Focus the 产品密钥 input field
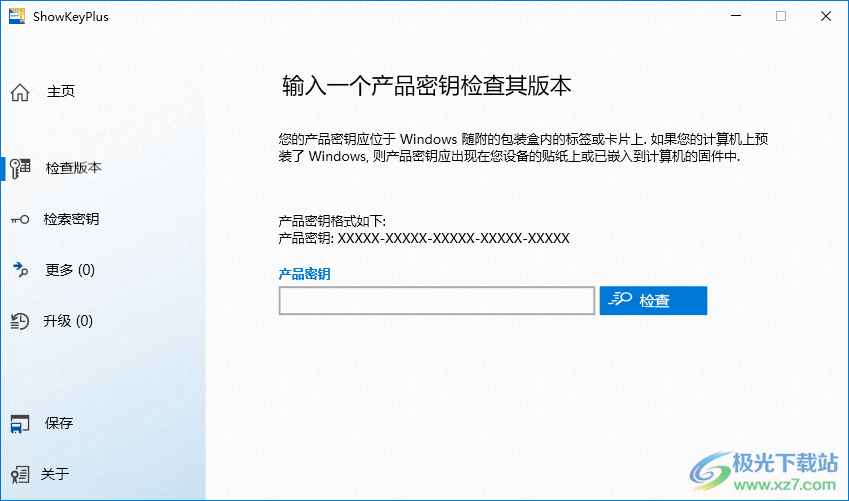 tap(437, 301)
